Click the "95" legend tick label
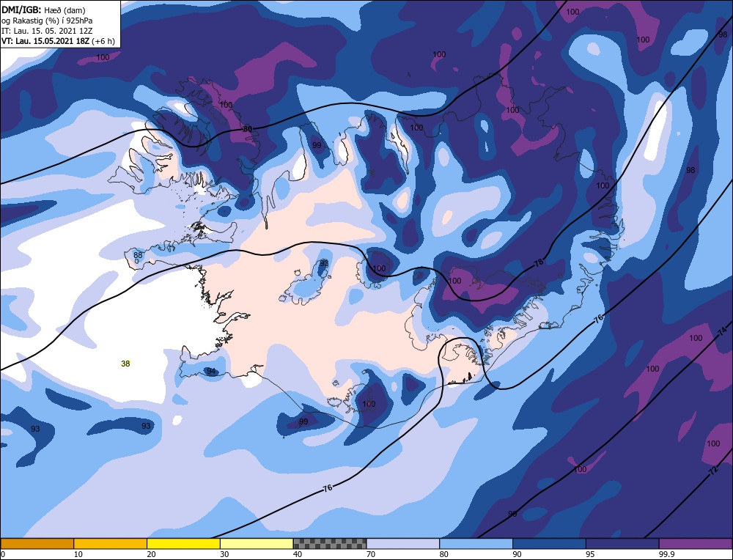 [x=590, y=554]
